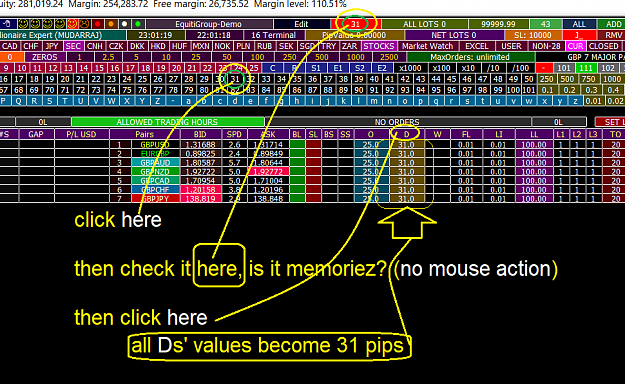The height and width of the screenshot is (384, 625).
Task: Click the EquitiGroup-Demo account label
Action: coord(209,24)
